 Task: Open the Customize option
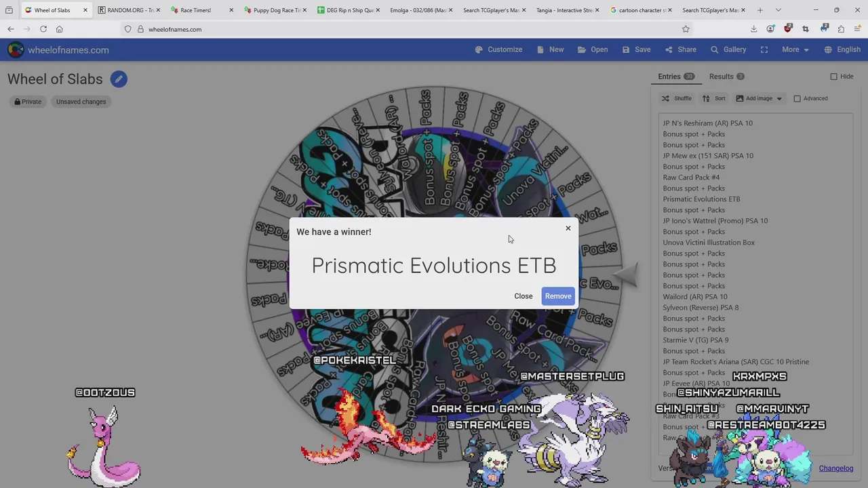(498, 49)
